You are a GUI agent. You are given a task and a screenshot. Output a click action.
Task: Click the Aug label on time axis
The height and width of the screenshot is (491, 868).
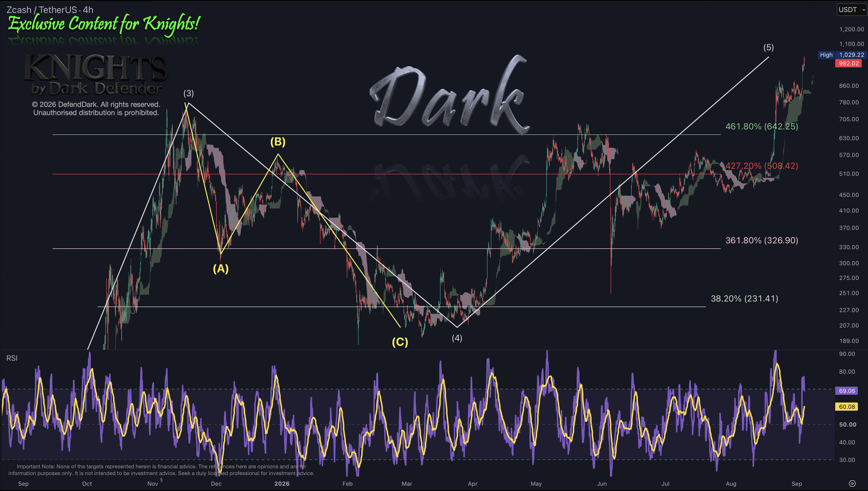(x=731, y=484)
